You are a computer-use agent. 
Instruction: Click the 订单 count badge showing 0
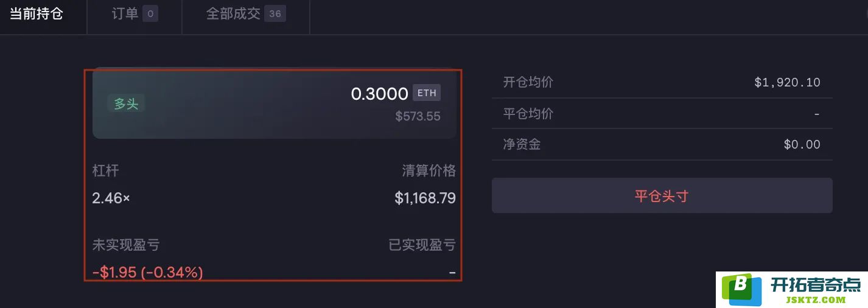150,13
